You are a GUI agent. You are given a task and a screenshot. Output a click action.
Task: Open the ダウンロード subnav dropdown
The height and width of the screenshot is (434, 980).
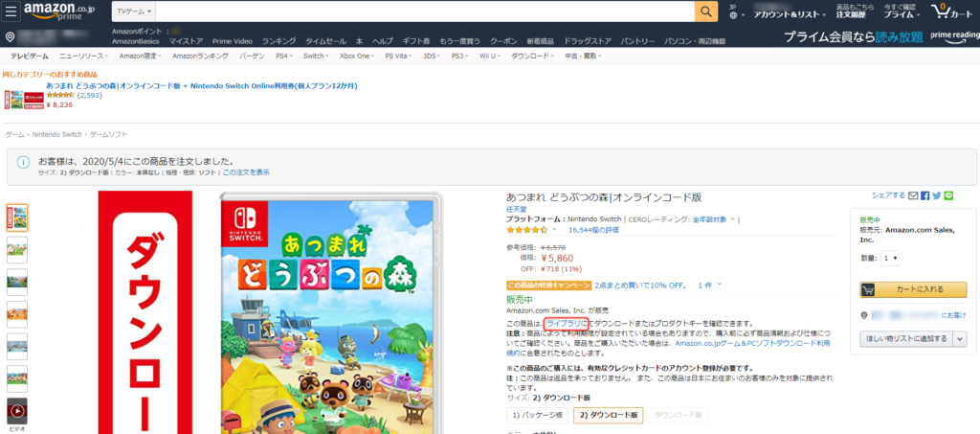coord(534,56)
